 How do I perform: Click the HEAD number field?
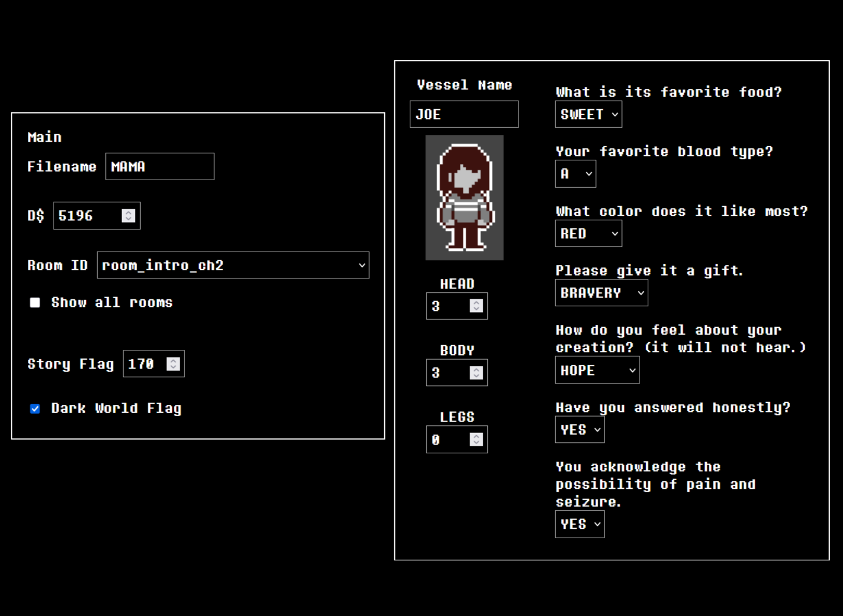(x=456, y=306)
